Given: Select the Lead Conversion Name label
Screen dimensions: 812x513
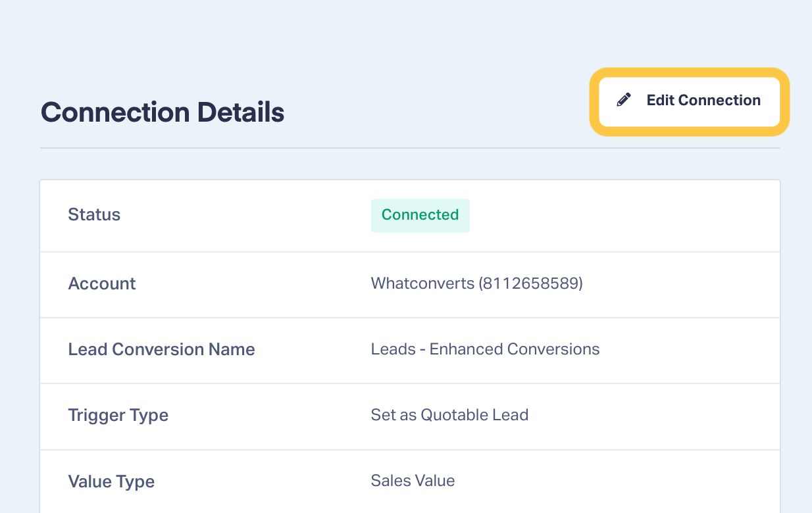Looking at the screenshot, I should (x=161, y=349).
